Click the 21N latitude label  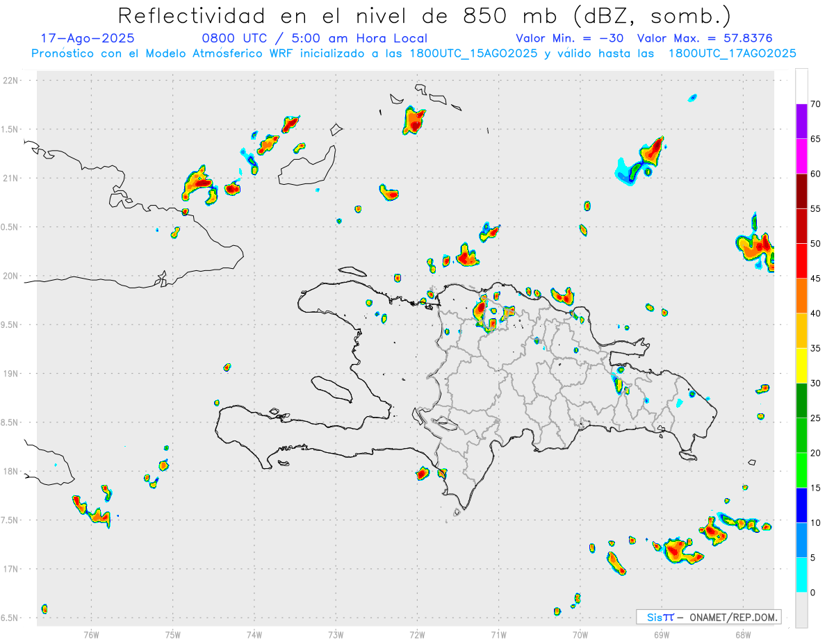(11, 178)
